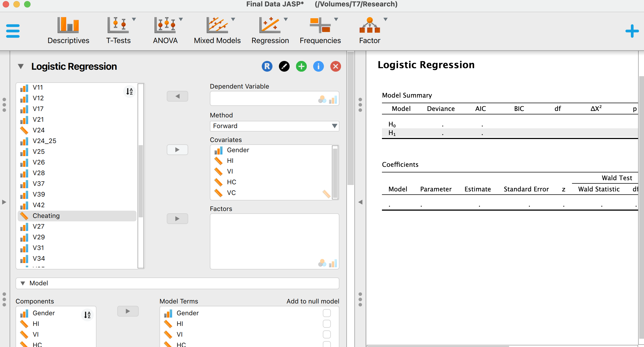Show R syntax for Logistic Regression
Viewport: 644px width, 347px height.
267,66
